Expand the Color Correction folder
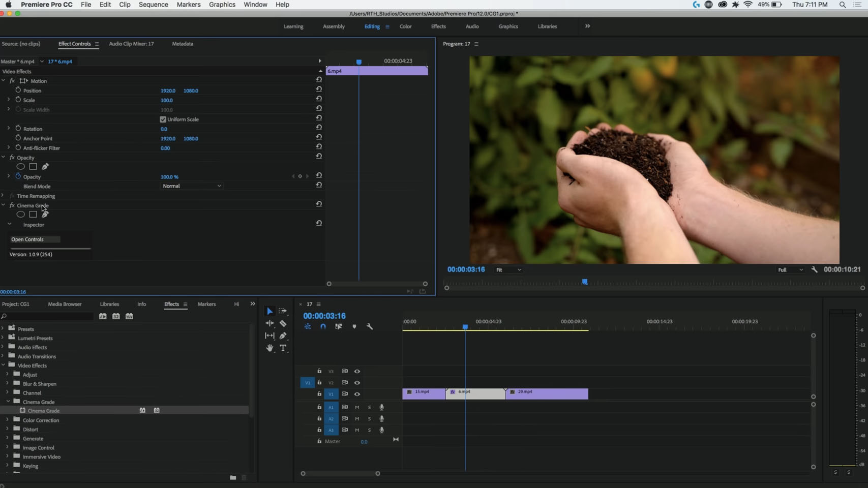The width and height of the screenshot is (868, 488). [x=7, y=420]
